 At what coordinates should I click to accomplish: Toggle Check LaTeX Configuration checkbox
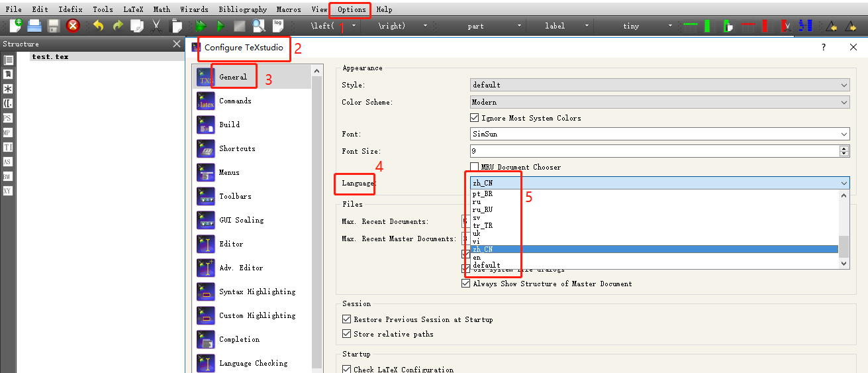point(346,370)
